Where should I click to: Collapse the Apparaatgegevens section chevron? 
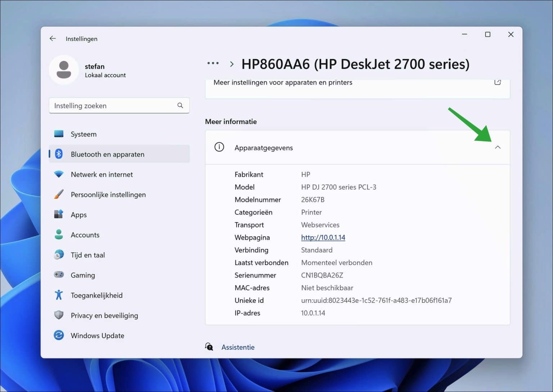click(x=498, y=147)
